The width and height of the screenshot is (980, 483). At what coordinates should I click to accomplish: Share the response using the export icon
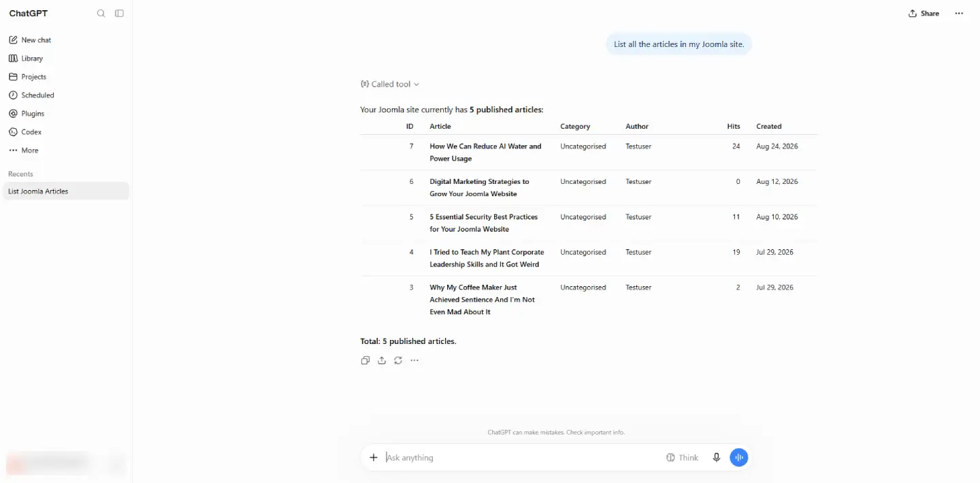[x=382, y=360]
